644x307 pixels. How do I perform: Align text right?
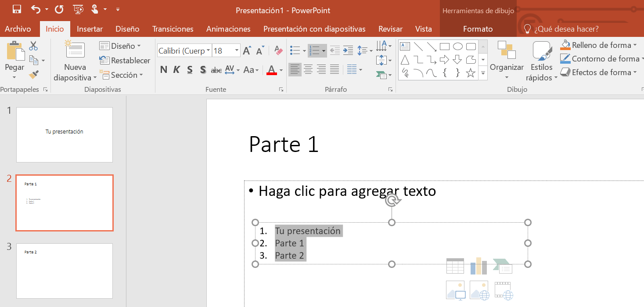(321, 69)
